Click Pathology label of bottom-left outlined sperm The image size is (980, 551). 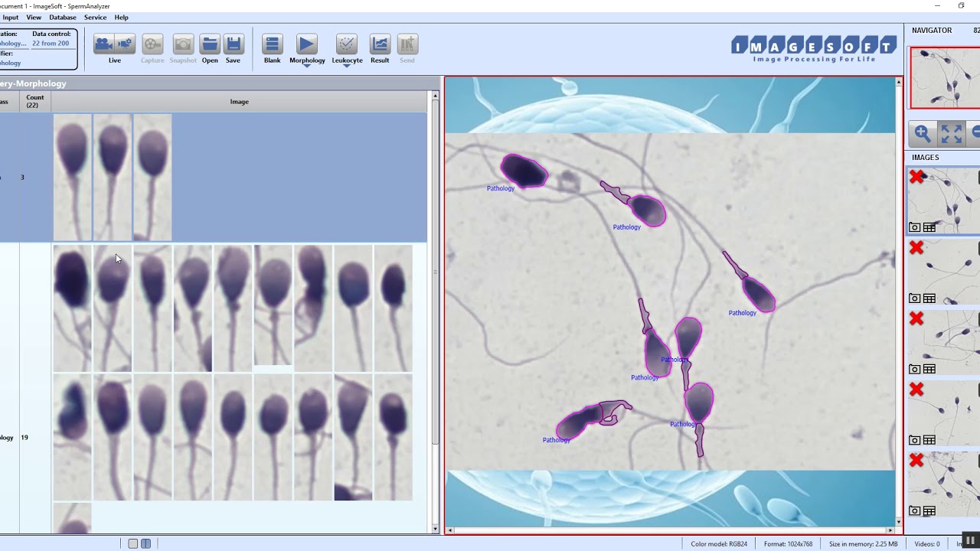[557, 440]
